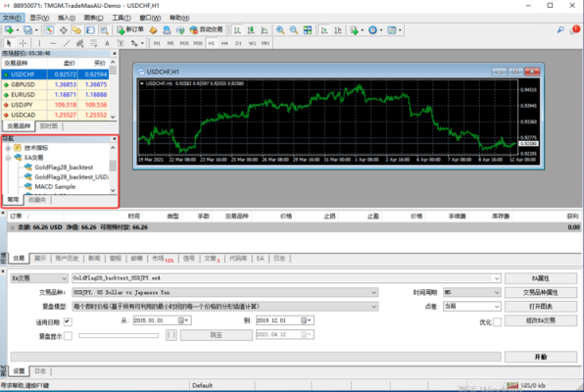
Task: Collapse the EA交易 tree node
Action: tap(8, 158)
